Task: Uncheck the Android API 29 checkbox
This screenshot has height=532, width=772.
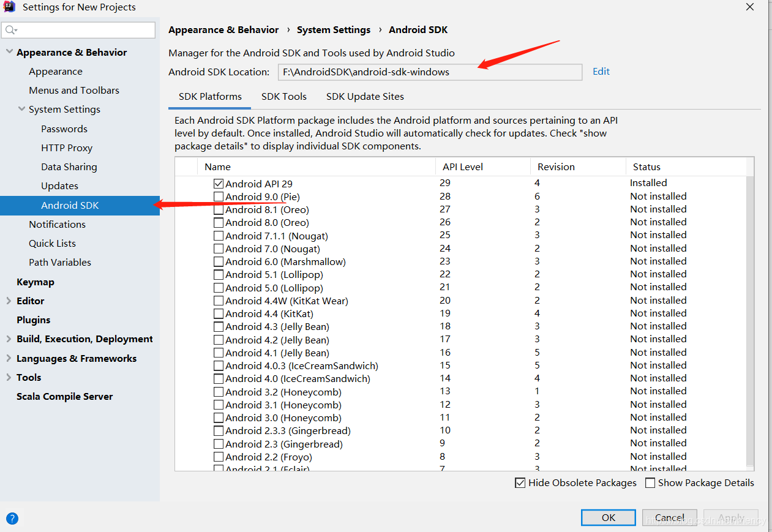Action: pyautogui.click(x=219, y=183)
